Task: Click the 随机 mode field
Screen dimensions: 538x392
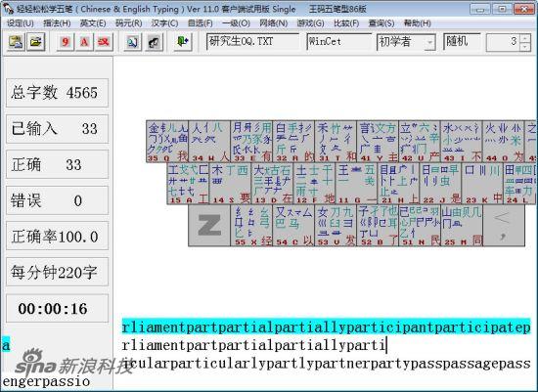Action: 462,41
